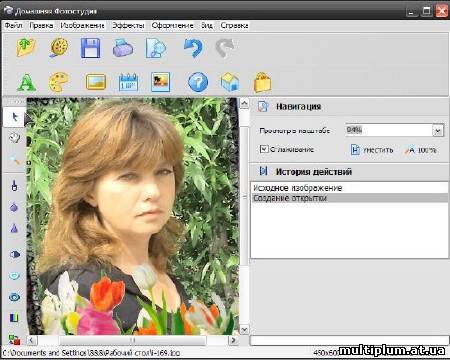Fit the image using the Уместить button

coord(372,150)
